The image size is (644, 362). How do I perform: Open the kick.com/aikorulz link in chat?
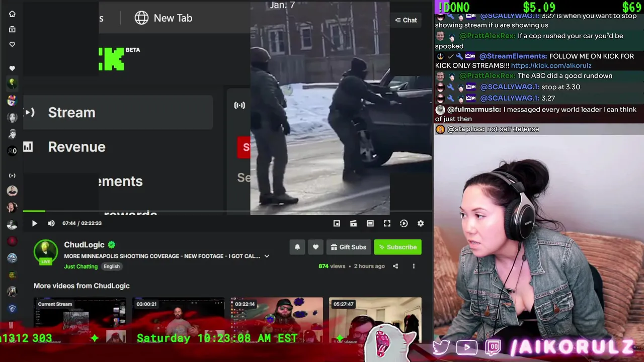click(551, 66)
